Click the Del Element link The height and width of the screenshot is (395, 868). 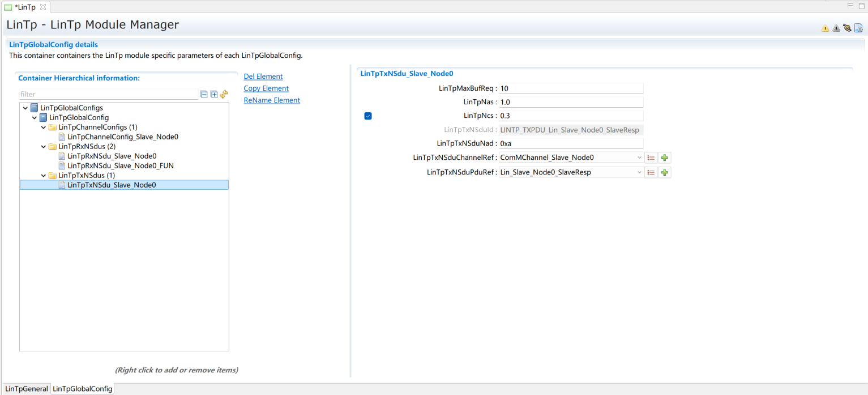point(263,77)
